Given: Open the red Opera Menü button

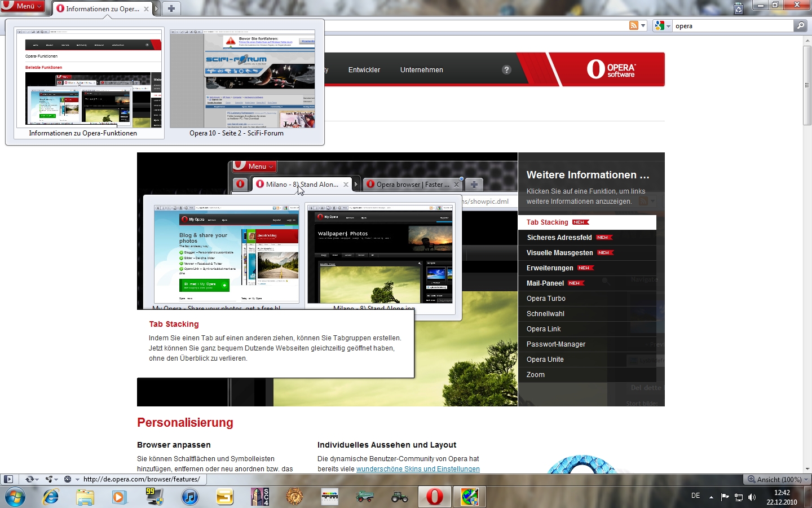Looking at the screenshot, I should click(23, 6).
